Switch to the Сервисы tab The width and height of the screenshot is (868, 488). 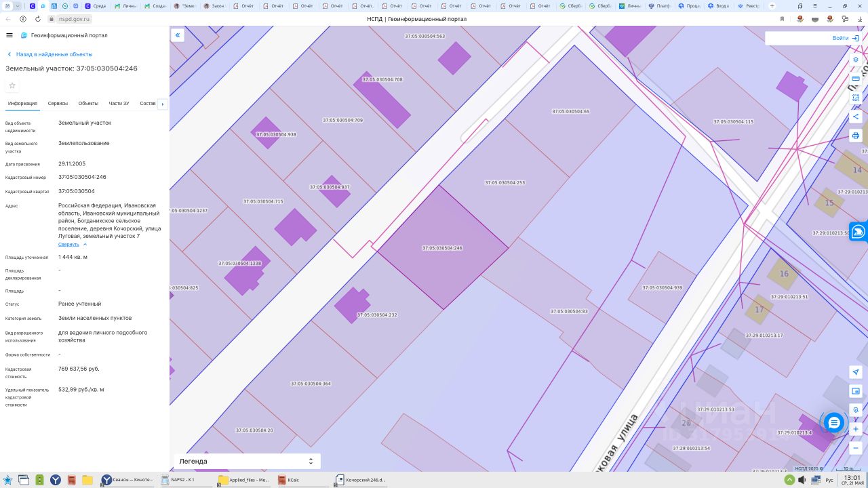tap(58, 104)
